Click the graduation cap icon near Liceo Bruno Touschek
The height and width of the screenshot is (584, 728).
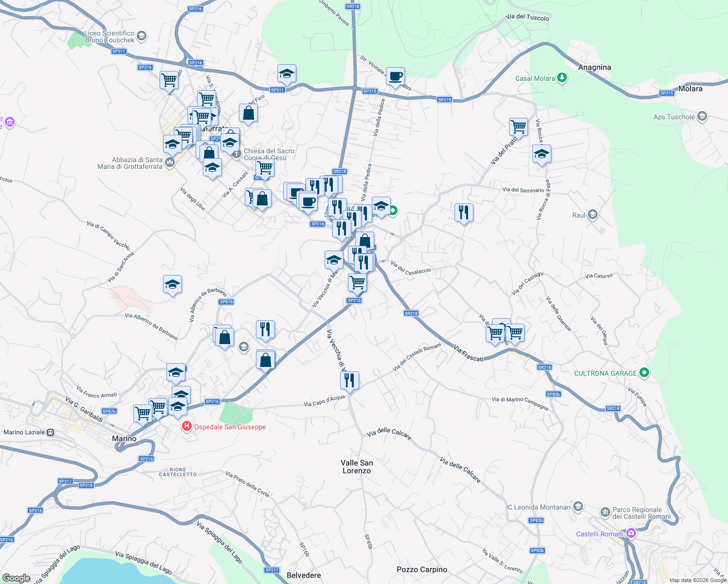141,35
